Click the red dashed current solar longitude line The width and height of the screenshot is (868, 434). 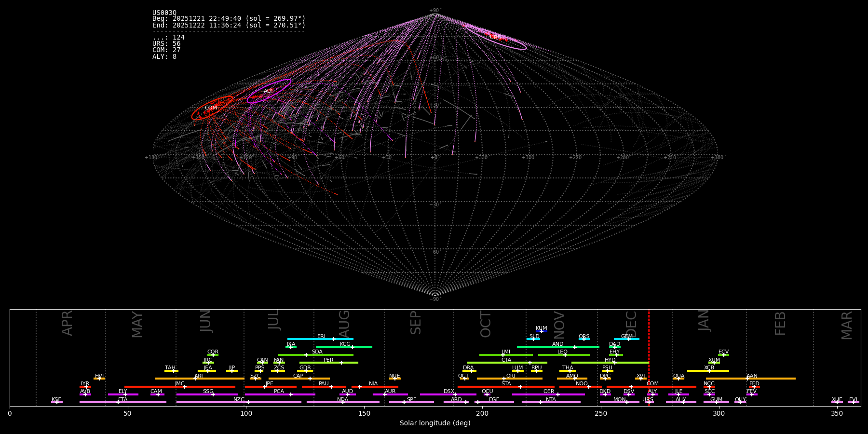click(x=649, y=357)
